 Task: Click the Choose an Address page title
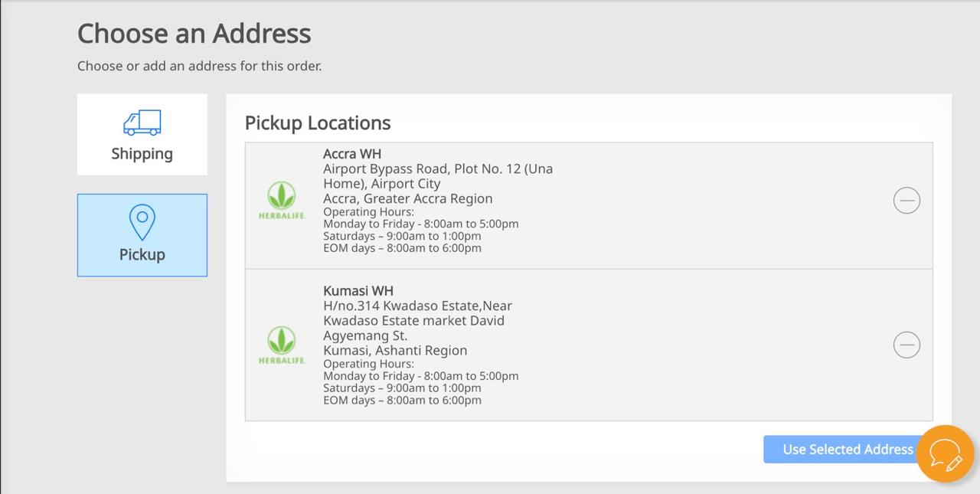pyautogui.click(x=194, y=34)
